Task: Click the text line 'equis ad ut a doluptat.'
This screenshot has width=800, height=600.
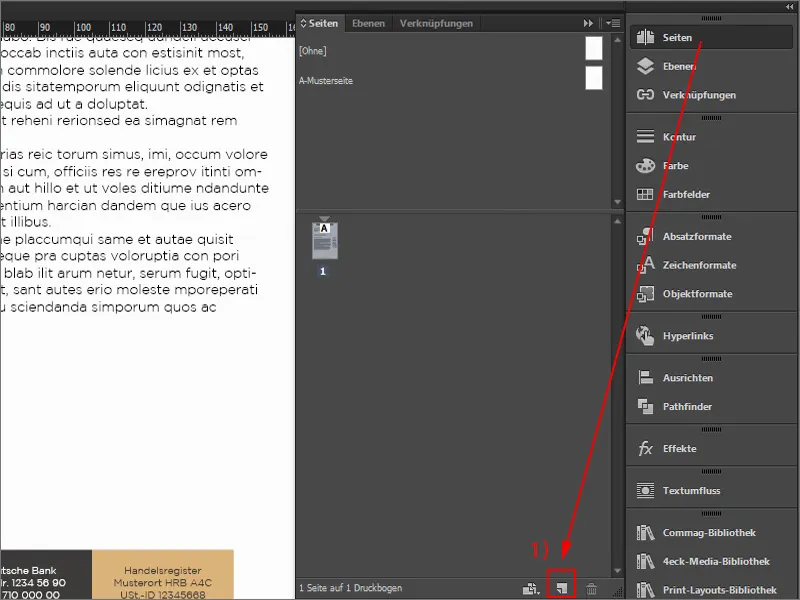Action: 74,104
